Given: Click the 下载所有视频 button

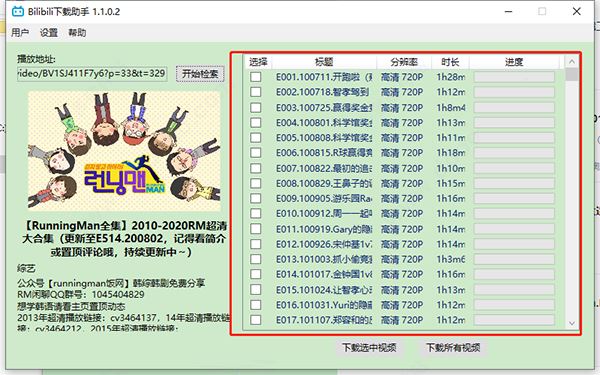Looking at the screenshot, I should pyautogui.click(x=453, y=347).
